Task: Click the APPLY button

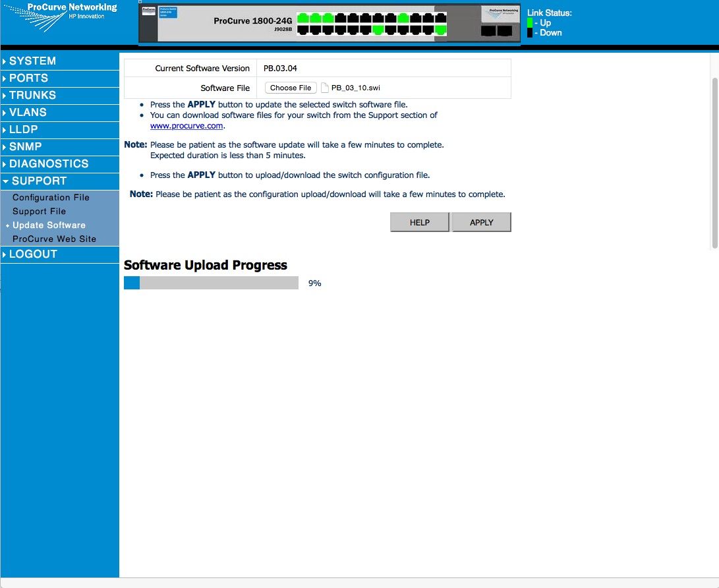Action: click(482, 222)
